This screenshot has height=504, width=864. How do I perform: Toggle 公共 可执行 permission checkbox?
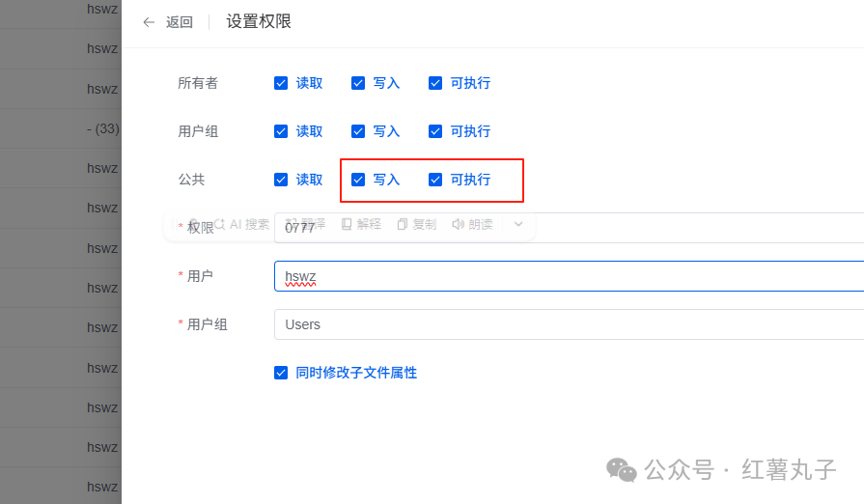tap(435, 180)
